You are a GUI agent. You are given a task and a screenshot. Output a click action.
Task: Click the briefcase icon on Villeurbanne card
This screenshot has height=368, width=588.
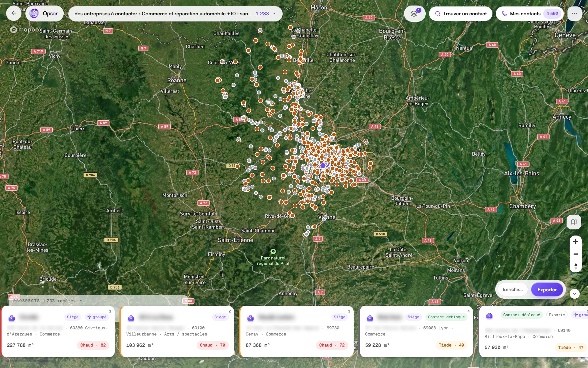[x=131, y=318]
